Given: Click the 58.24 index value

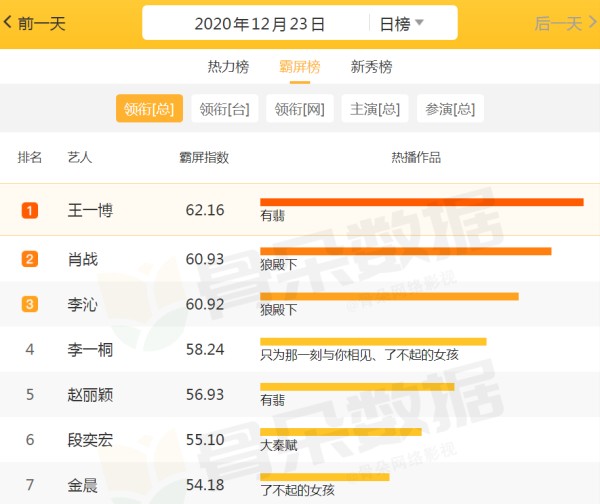Looking at the screenshot, I should tap(205, 349).
